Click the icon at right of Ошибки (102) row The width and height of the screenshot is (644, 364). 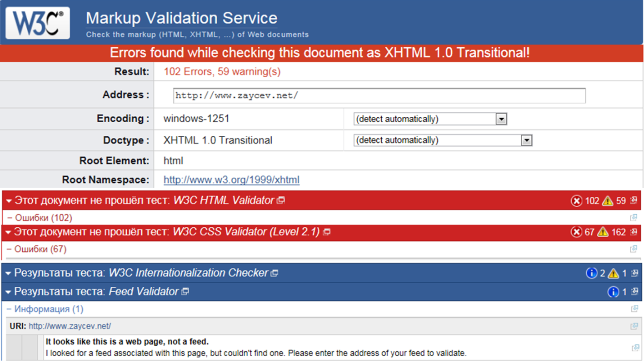tap(634, 218)
